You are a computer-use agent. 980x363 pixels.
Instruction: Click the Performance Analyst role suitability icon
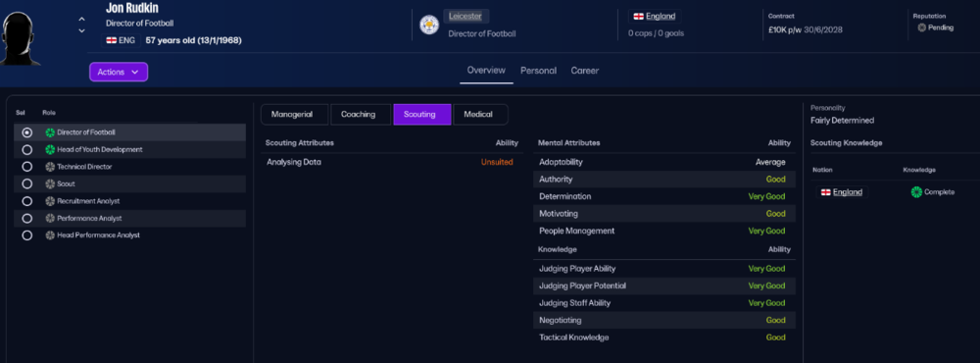(50, 219)
